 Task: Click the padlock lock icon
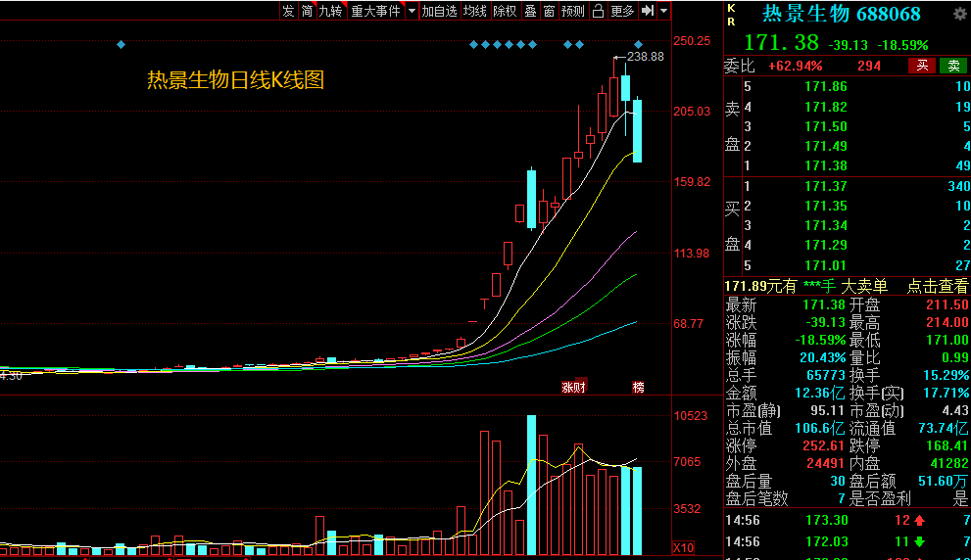point(599,11)
